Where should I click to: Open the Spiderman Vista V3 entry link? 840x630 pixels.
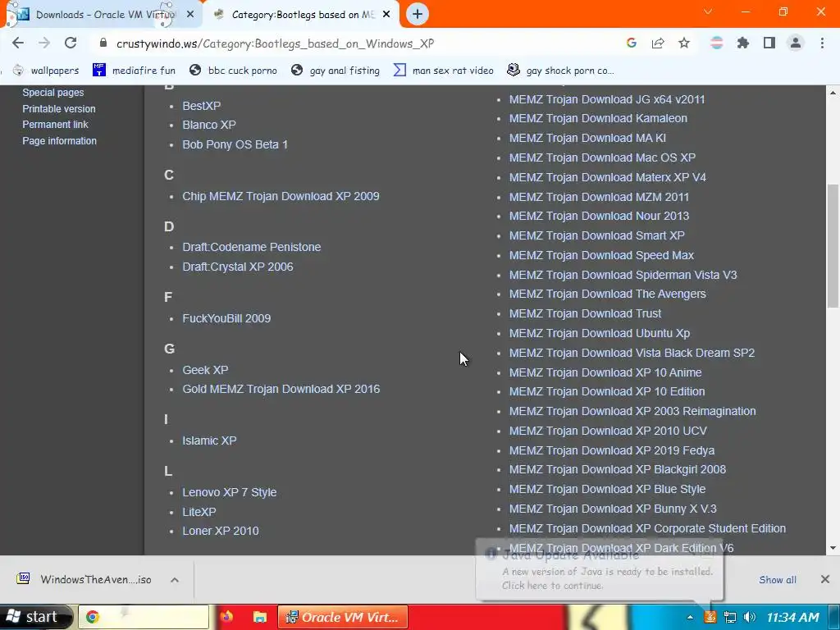tap(623, 275)
